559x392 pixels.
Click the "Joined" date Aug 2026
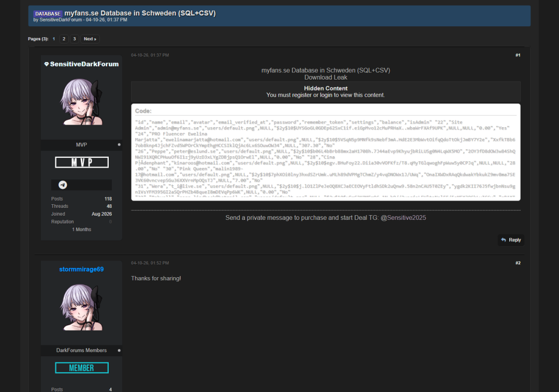[x=101, y=214]
